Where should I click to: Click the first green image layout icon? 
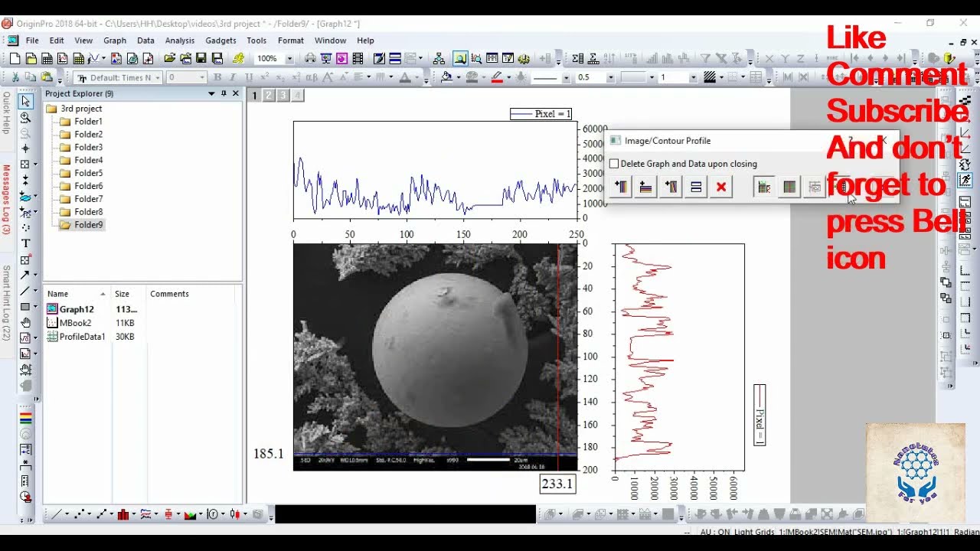[x=763, y=187]
